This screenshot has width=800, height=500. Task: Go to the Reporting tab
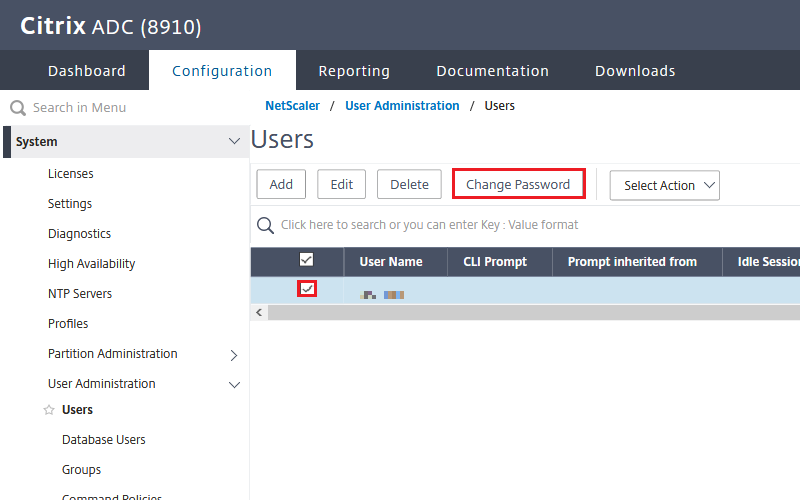[354, 70]
